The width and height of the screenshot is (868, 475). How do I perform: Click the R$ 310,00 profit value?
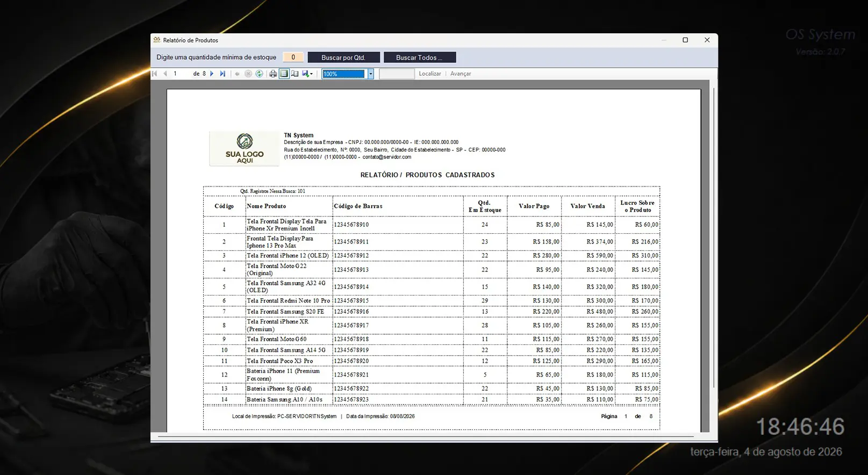point(645,256)
